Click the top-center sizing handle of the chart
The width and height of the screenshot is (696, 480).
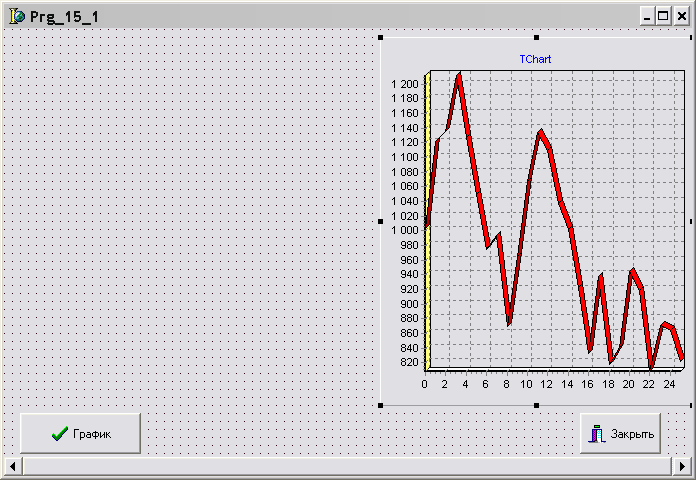click(x=536, y=37)
